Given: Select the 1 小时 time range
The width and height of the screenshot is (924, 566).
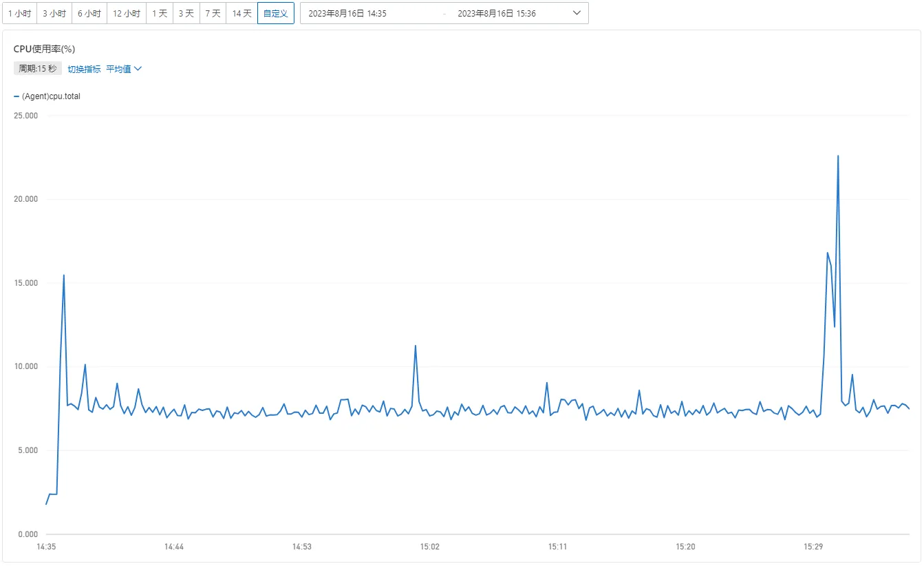Looking at the screenshot, I should (19, 13).
